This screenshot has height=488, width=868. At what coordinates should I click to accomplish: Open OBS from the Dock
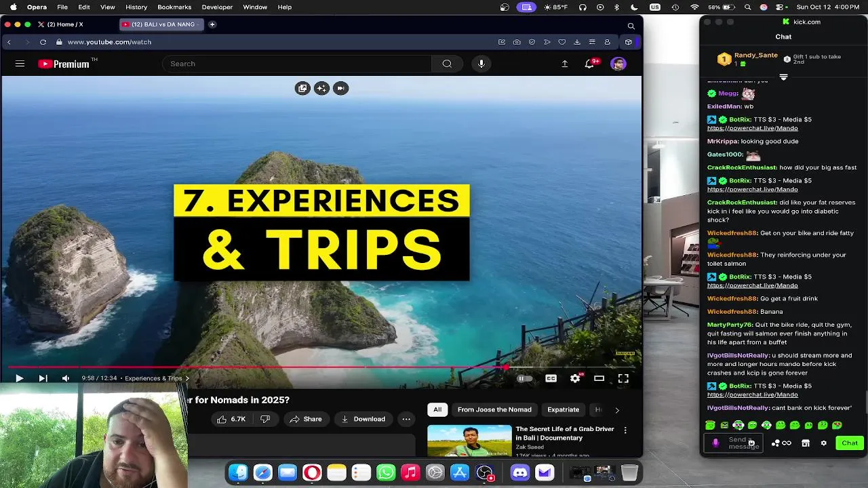click(484, 472)
